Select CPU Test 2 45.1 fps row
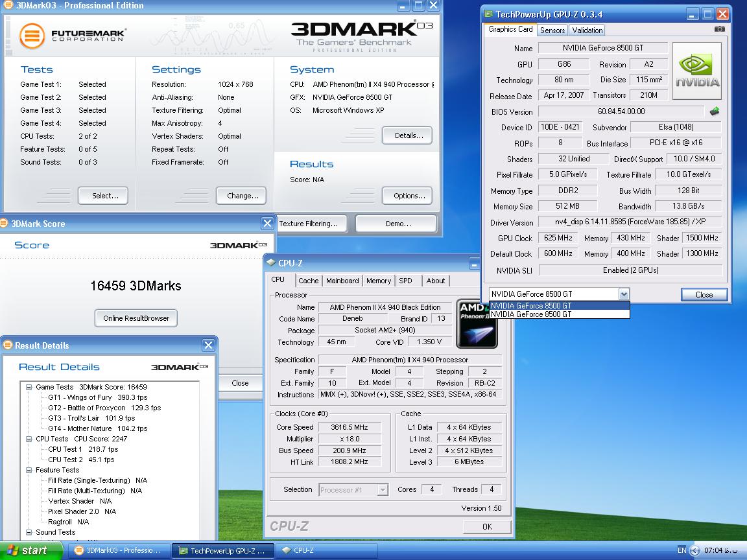 (81, 460)
